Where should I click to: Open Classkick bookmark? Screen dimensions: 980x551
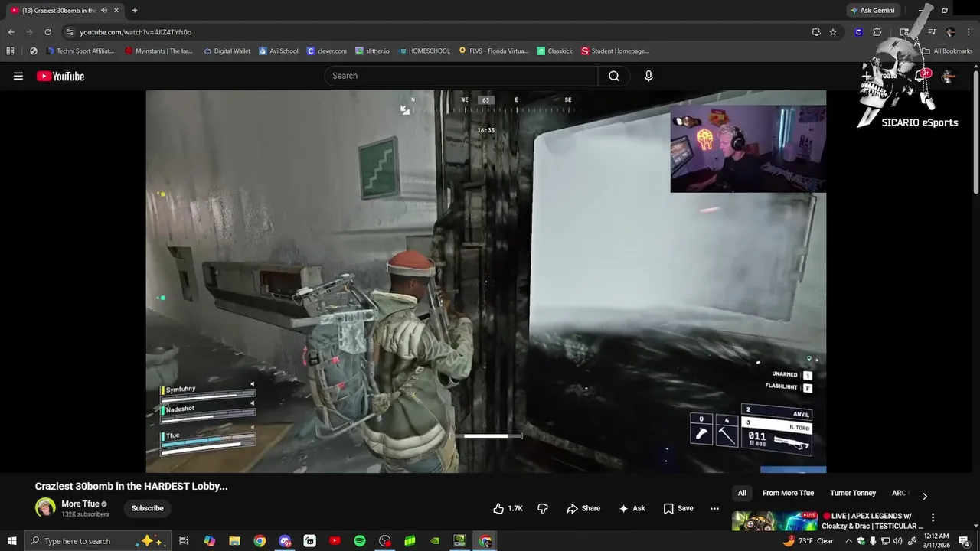(554, 51)
